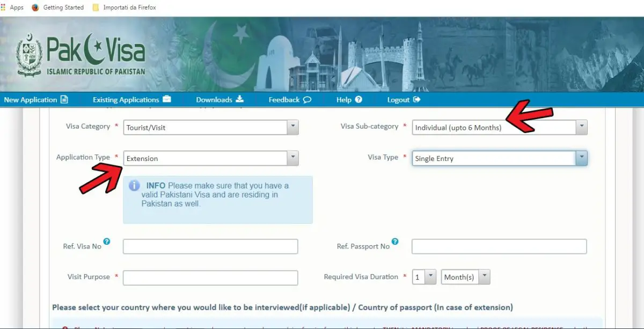The image size is (644, 329).
Task: Click the help icon beside Ref. Visa No
Action: tap(107, 242)
